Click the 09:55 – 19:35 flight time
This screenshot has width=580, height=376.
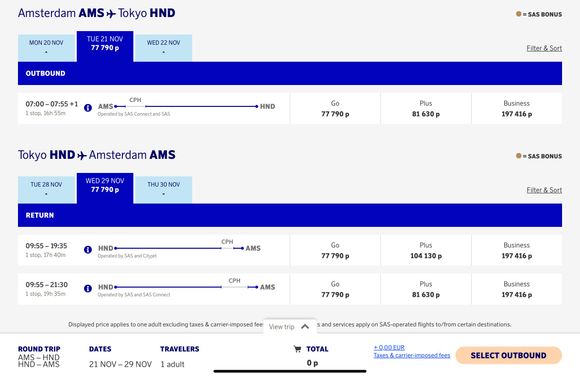(x=46, y=246)
